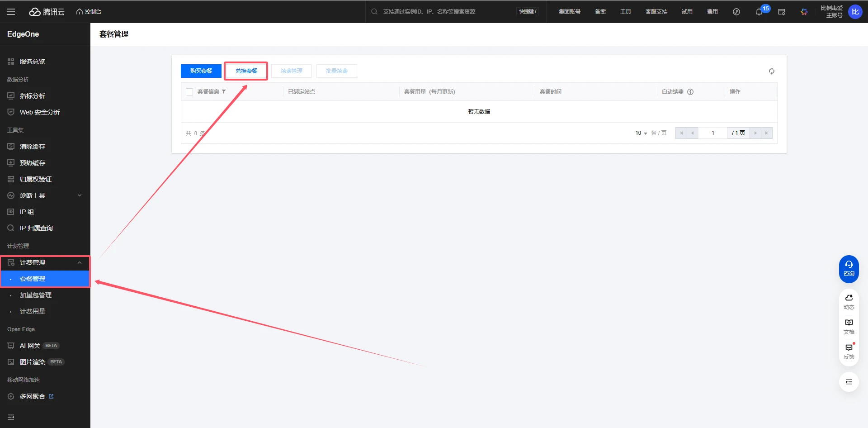Click the 咨询 support headset button
The height and width of the screenshot is (428, 868).
(x=849, y=269)
